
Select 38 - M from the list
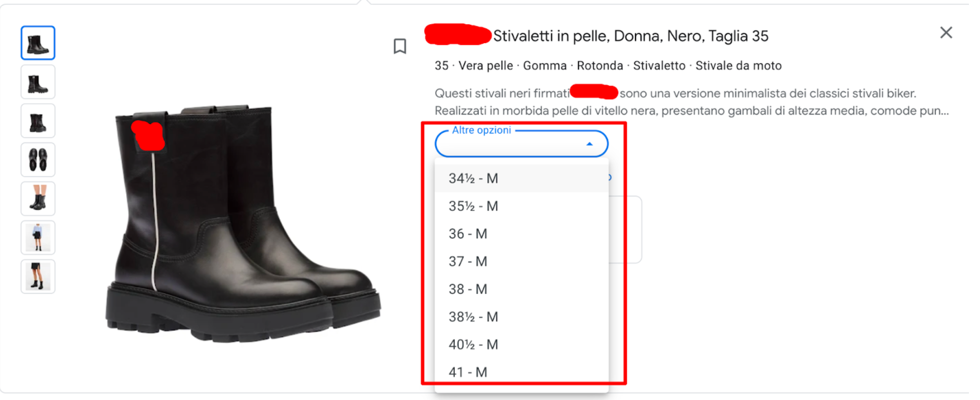click(x=468, y=289)
